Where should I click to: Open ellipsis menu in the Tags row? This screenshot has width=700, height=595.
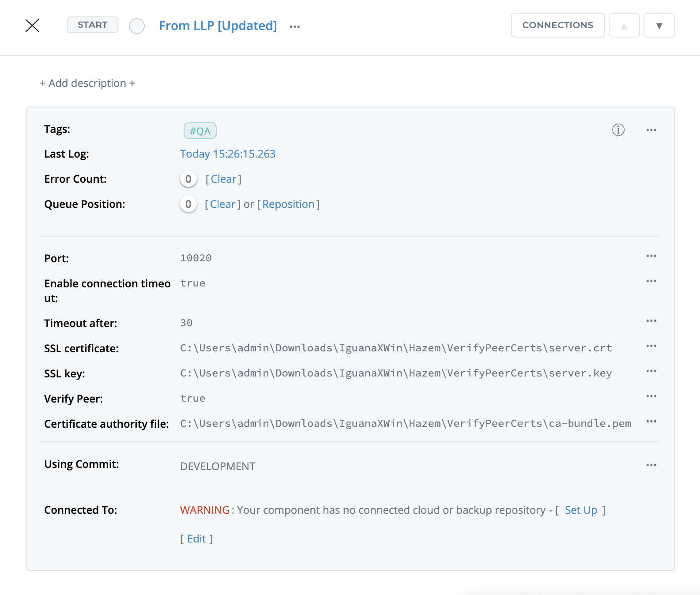click(x=651, y=130)
